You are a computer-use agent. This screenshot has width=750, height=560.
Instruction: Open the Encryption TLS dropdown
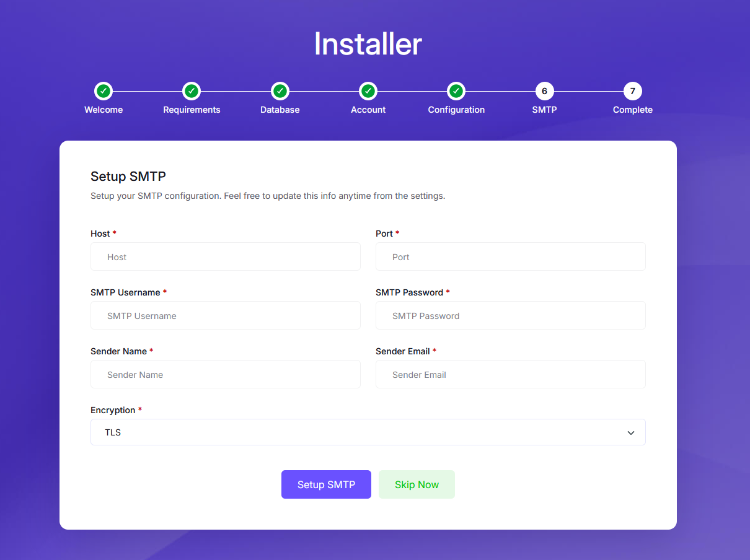[x=368, y=432]
